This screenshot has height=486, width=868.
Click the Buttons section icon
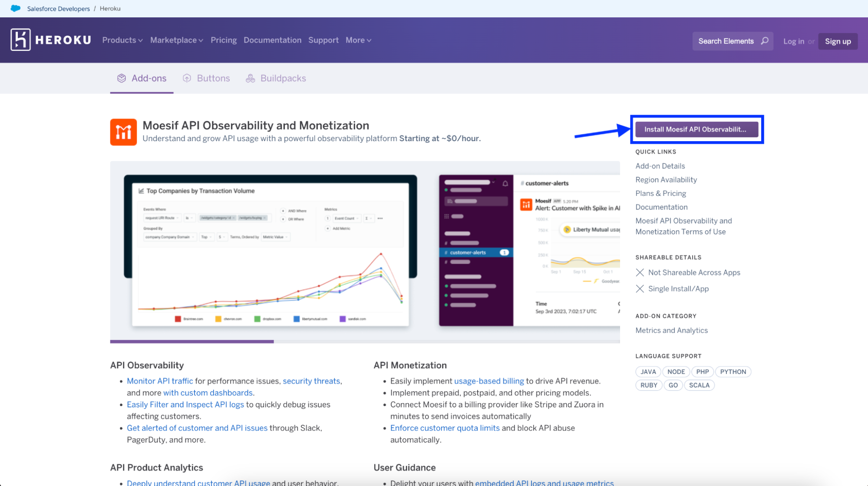[187, 78]
